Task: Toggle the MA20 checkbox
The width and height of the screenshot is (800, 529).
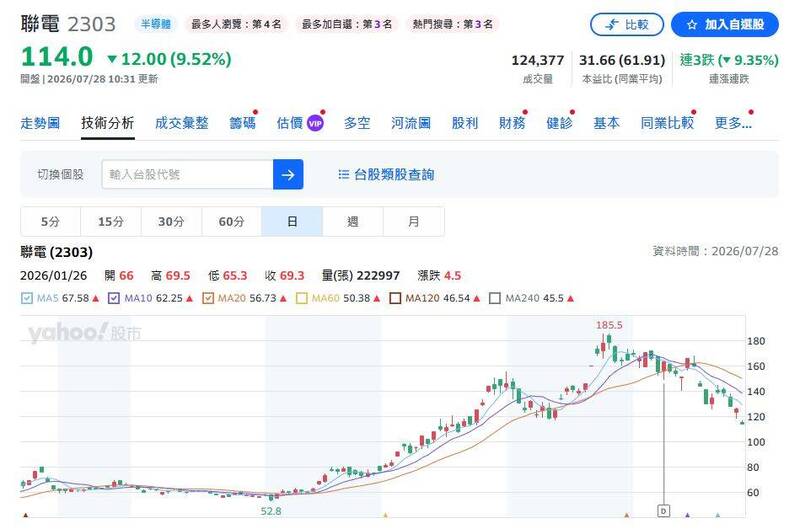Action: [x=208, y=298]
